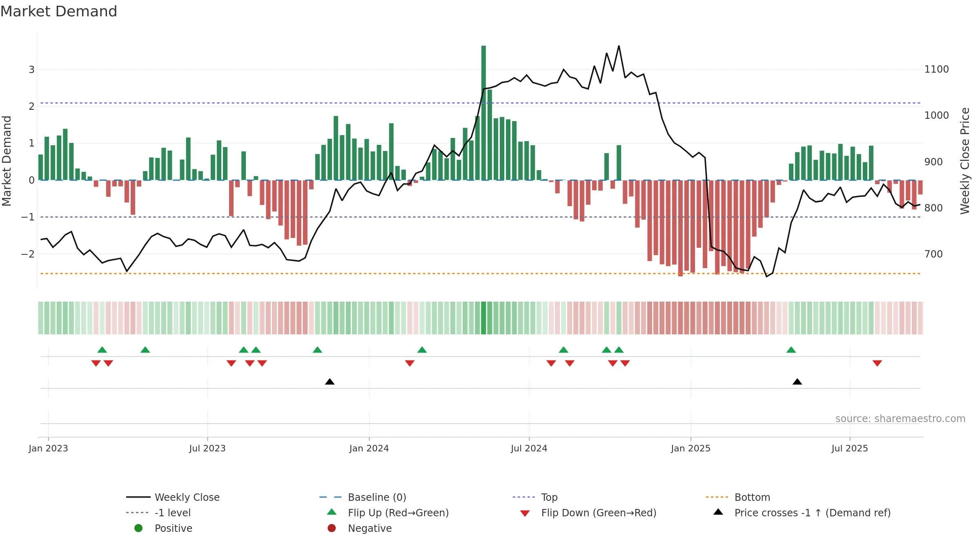Click the red Flip Down triangle in legend

[x=525, y=513]
